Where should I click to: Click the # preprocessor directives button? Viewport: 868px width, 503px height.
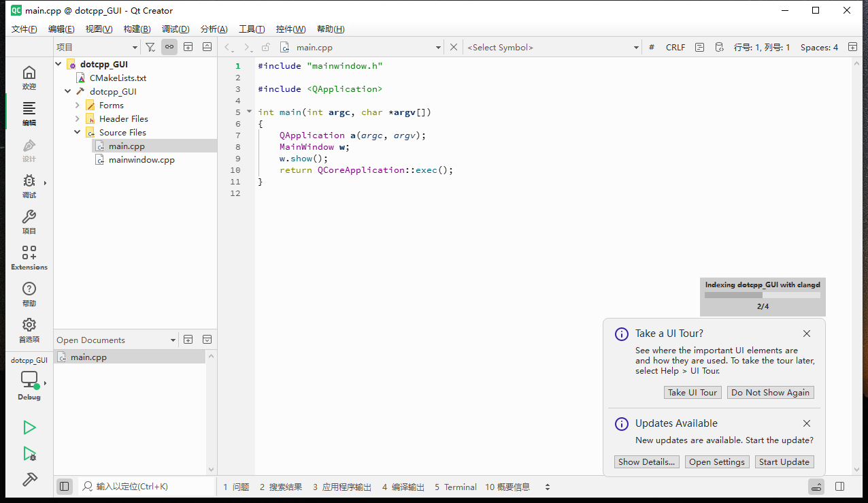coord(652,48)
